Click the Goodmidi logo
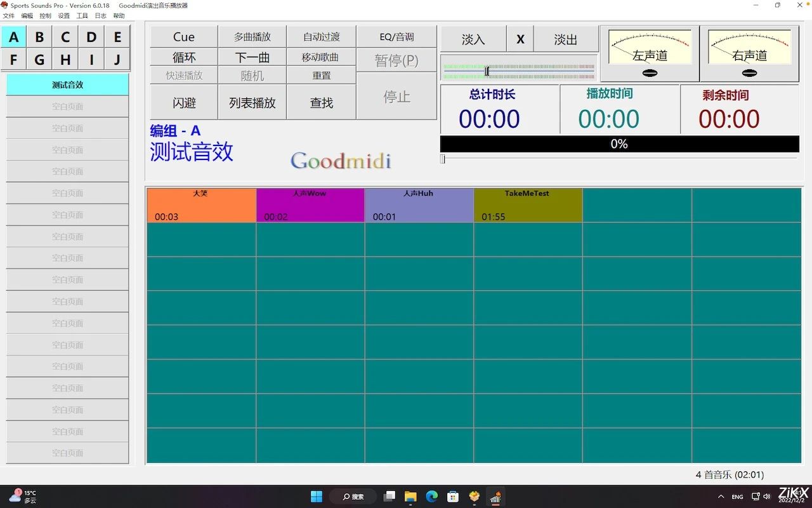The height and width of the screenshot is (508, 812). pyautogui.click(x=340, y=161)
